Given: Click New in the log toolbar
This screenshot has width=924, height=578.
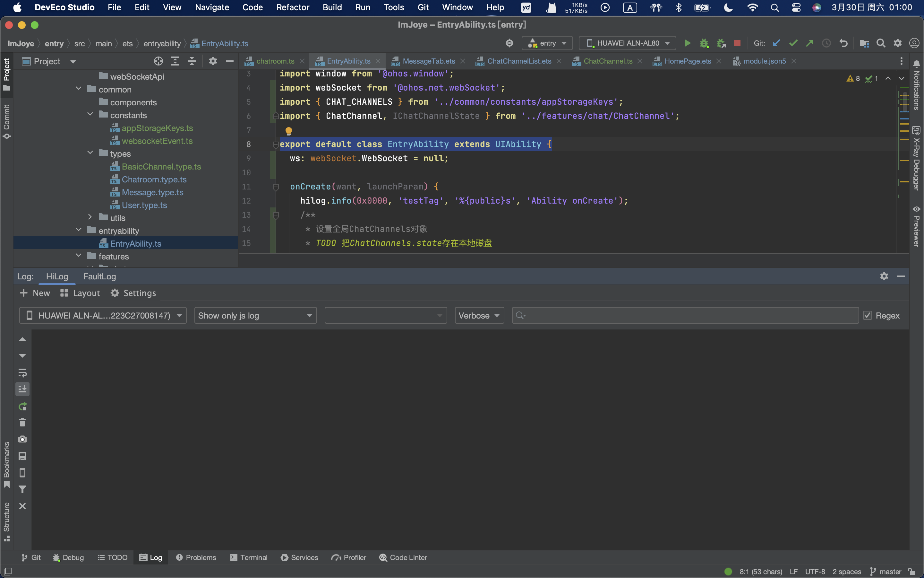Looking at the screenshot, I should [35, 293].
